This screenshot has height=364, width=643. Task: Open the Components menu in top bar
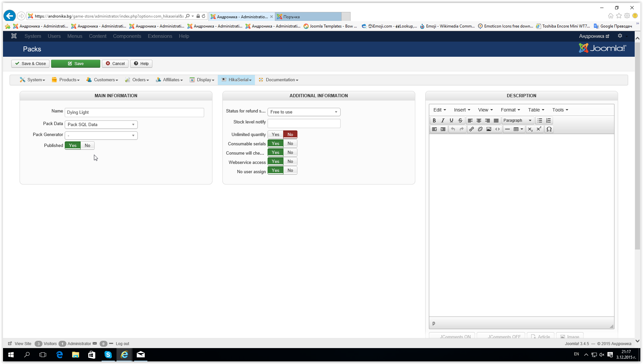127,36
